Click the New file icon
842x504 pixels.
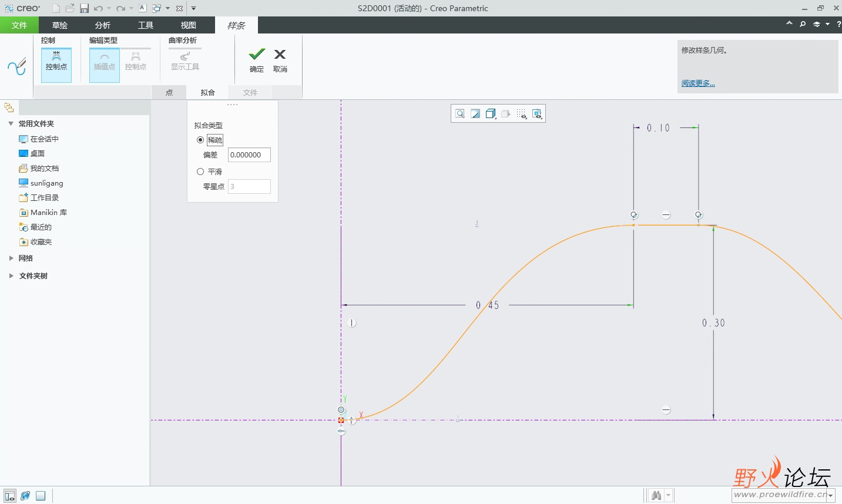pos(56,8)
